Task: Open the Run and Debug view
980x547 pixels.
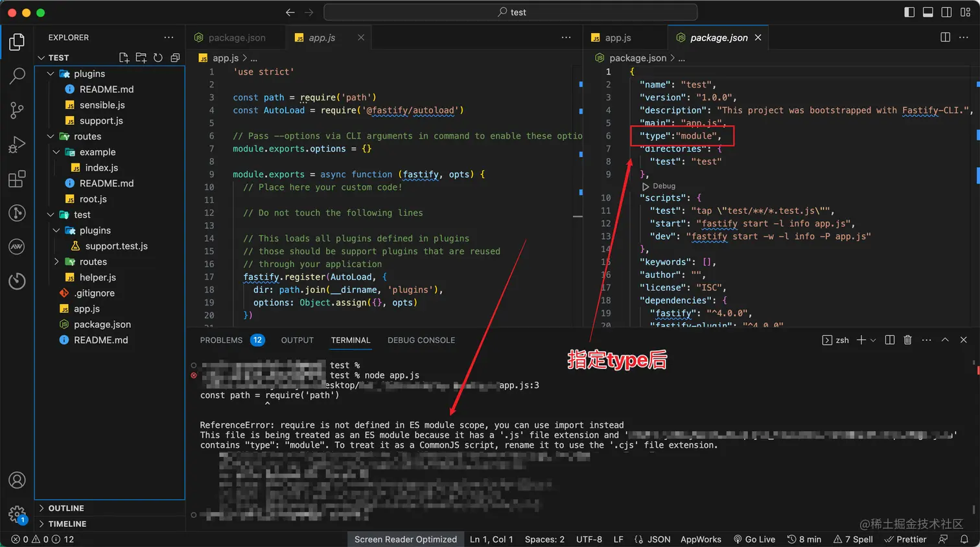Action: tap(17, 145)
